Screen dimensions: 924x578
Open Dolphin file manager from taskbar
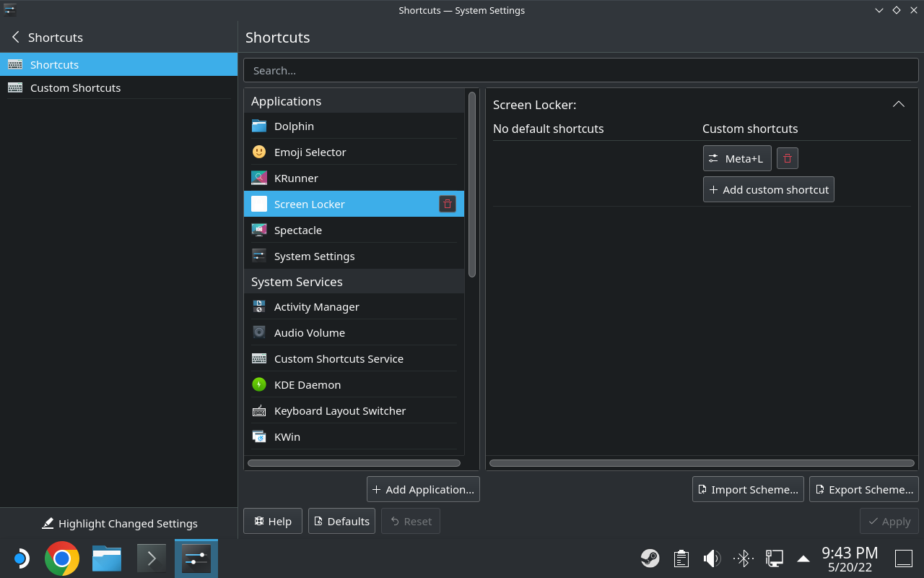click(107, 558)
